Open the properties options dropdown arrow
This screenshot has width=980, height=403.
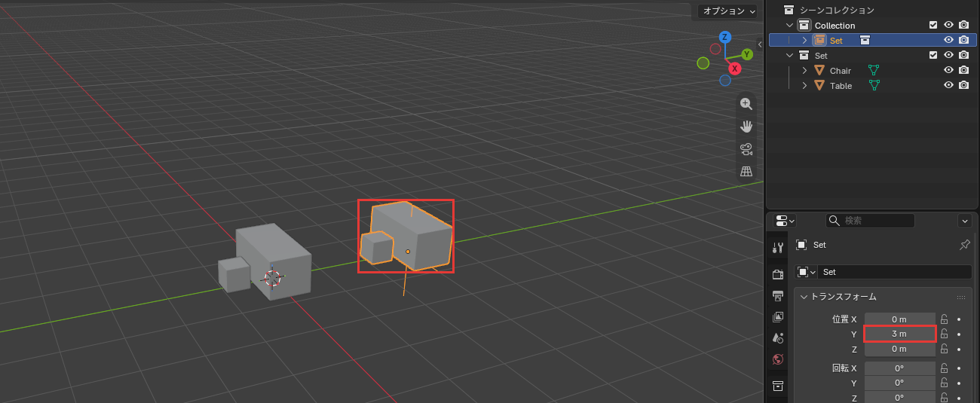[964, 221]
